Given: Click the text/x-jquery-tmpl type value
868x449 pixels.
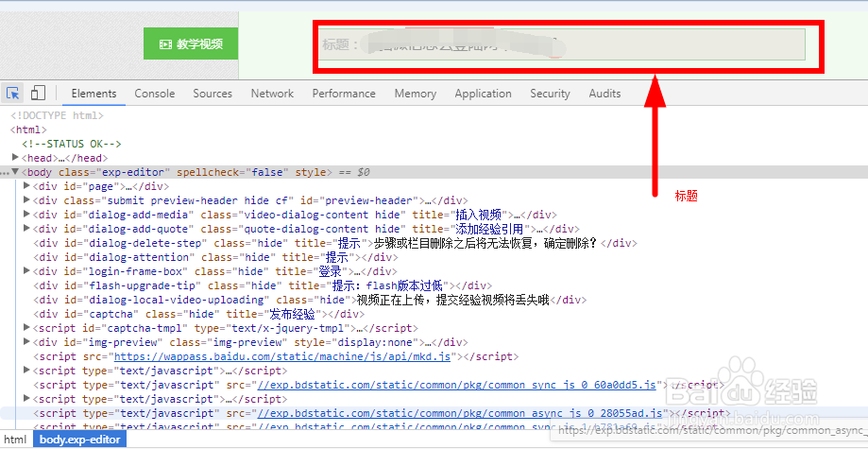Looking at the screenshot, I should (287, 328).
